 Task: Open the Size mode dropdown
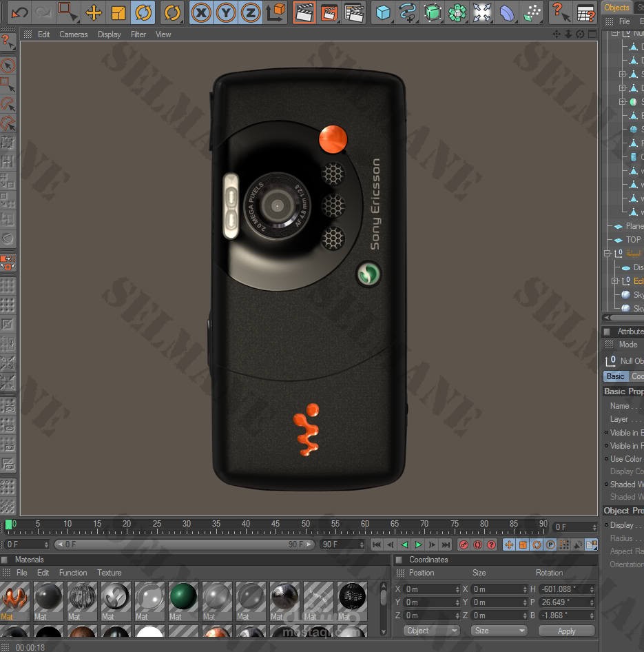tap(499, 631)
